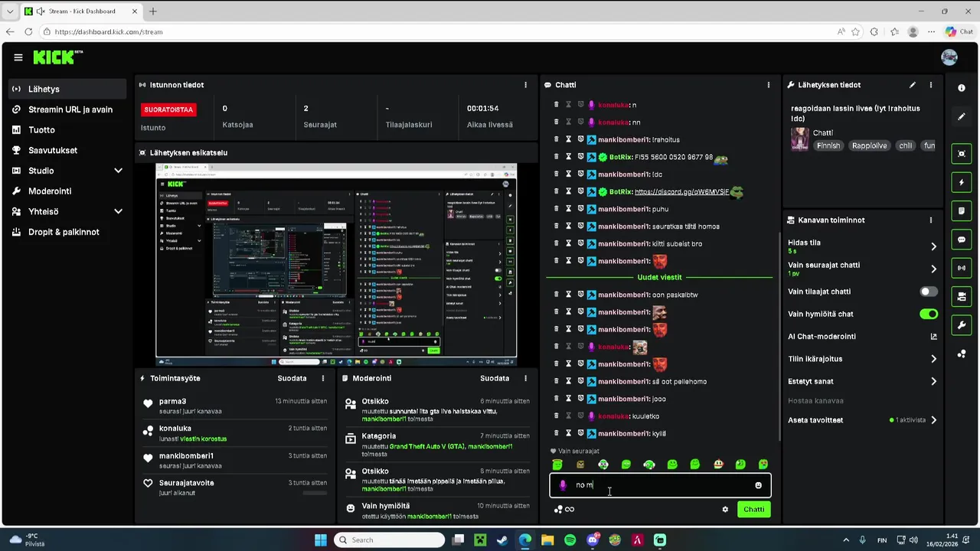Click the 'Finnish' stream tag
The width and height of the screenshot is (980, 551).
click(828, 145)
